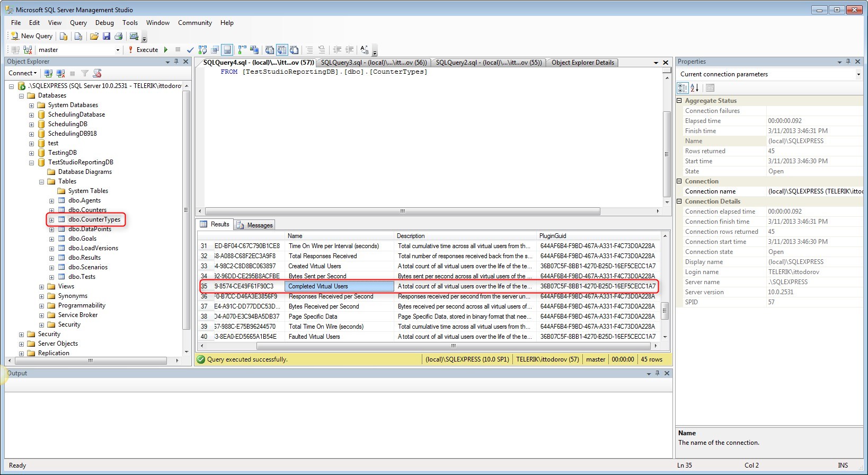Click the Uncomment Selected Lines icon
Viewport: 868px width, 475px height.
322,50
